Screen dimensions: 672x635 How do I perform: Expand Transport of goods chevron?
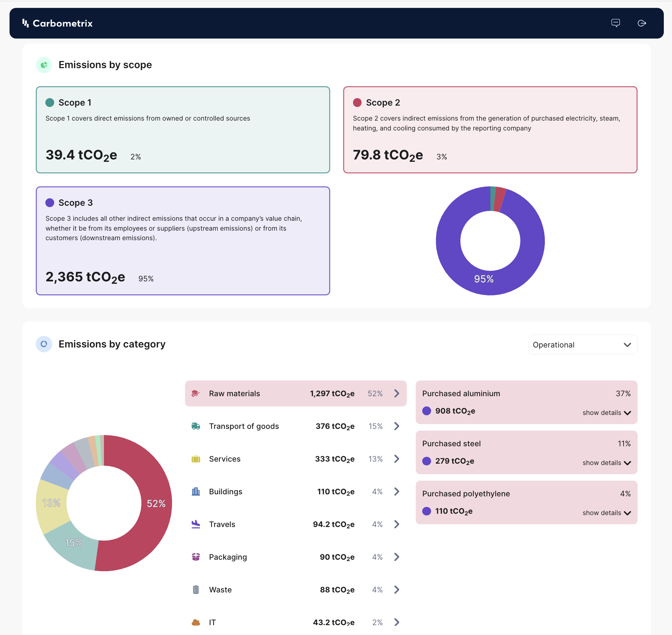397,426
